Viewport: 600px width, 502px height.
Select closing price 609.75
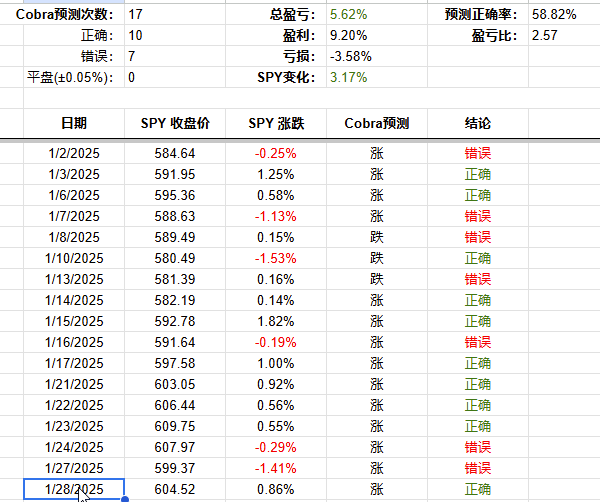tap(175, 427)
